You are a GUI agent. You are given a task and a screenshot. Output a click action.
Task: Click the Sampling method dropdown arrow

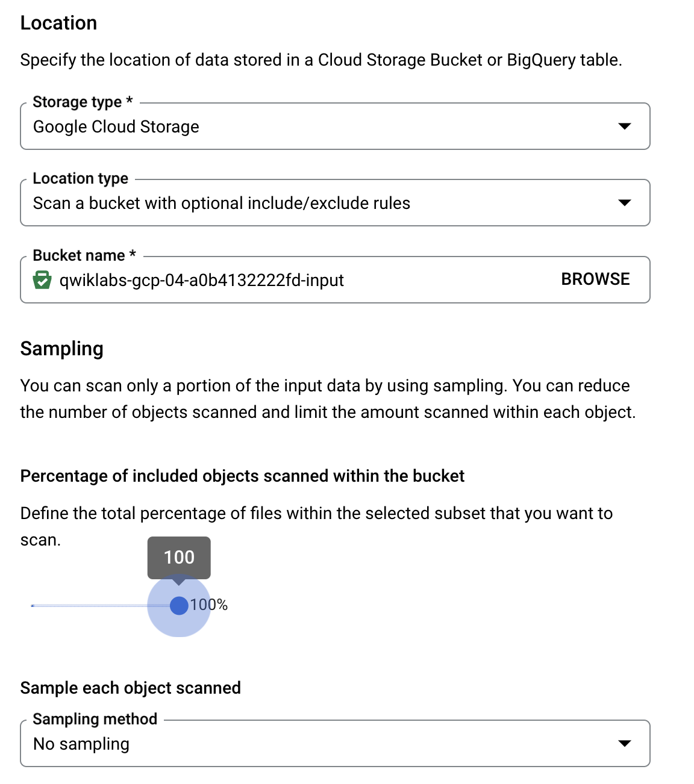coord(625,744)
